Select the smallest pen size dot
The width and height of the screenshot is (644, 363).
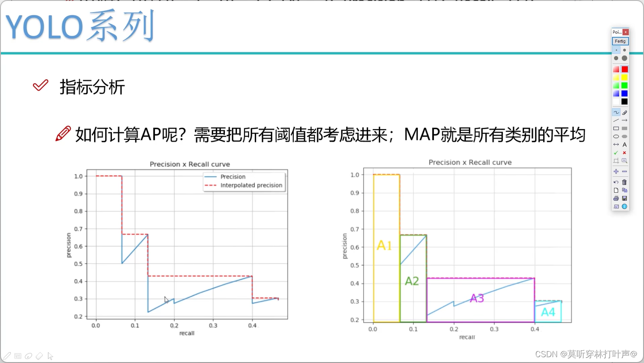pyautogui.click(x=616, y=50)
